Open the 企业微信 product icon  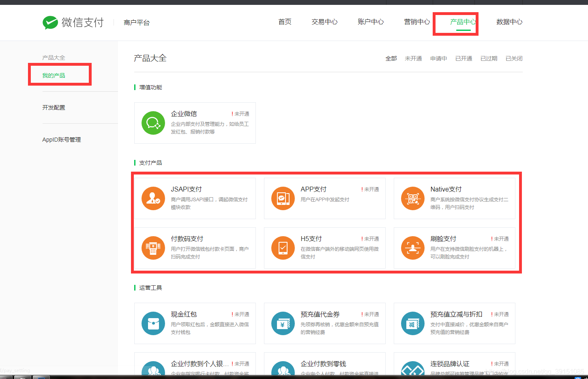pyautogui.click(x=153, y=123)
